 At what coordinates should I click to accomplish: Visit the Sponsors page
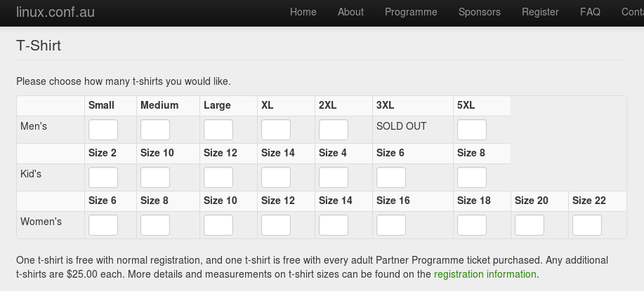coord(479,12)
